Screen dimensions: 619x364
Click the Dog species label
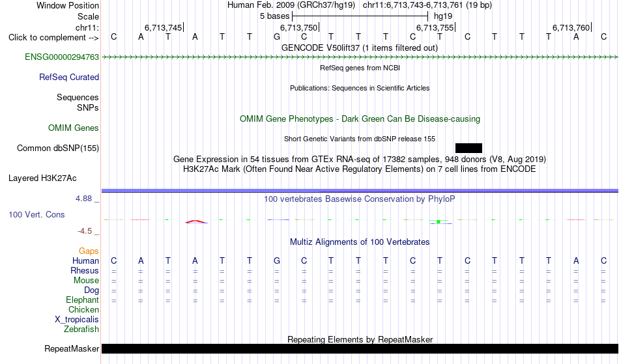coord(91,290)
